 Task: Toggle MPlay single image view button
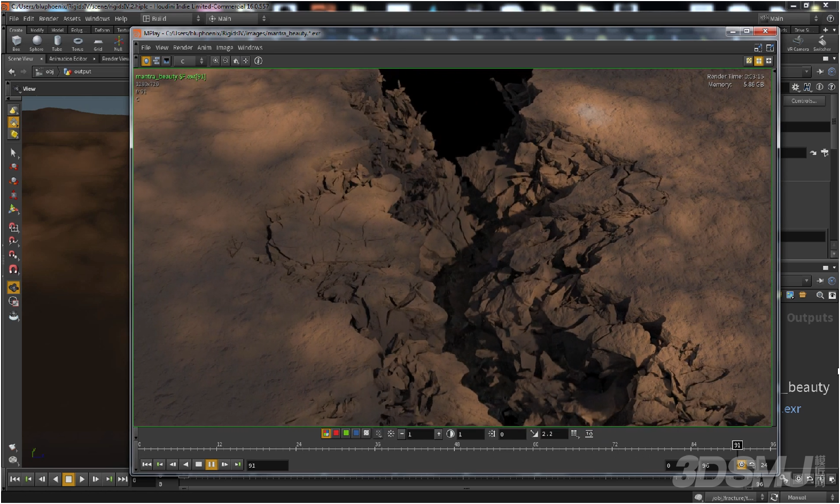146,61
